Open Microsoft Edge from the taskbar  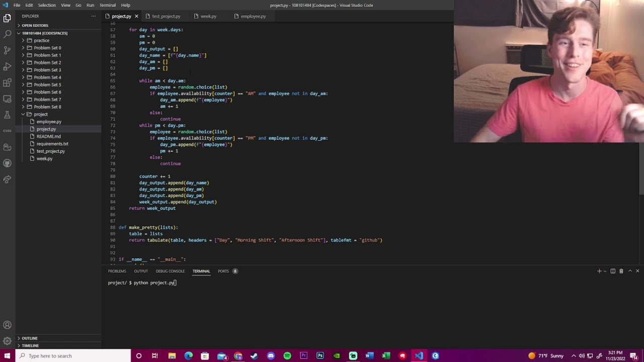[188, 356]
